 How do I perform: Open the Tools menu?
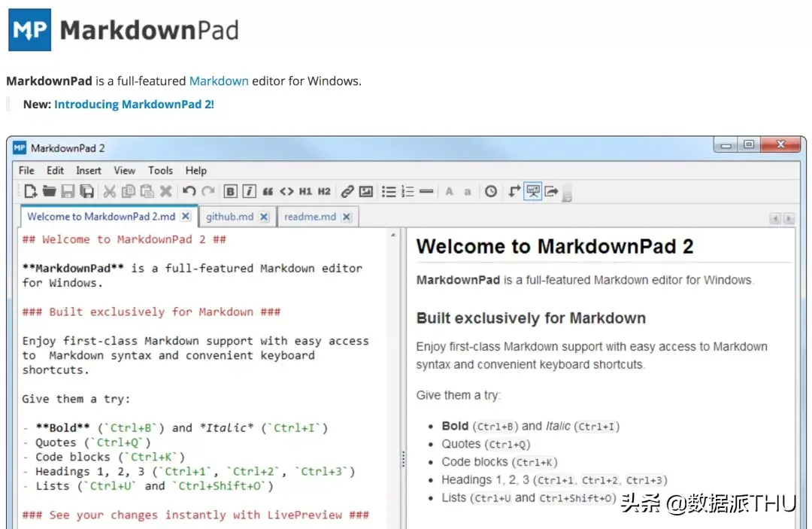click(161, 171)
